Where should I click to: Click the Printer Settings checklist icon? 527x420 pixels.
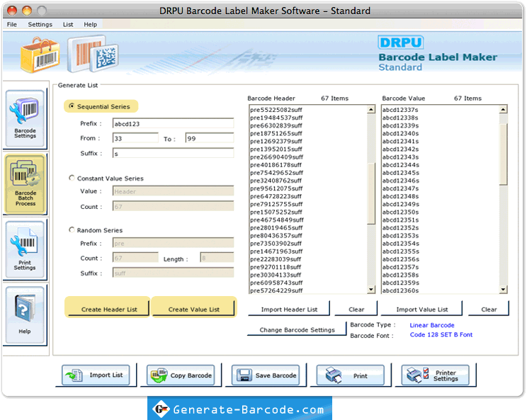[417, 375]
